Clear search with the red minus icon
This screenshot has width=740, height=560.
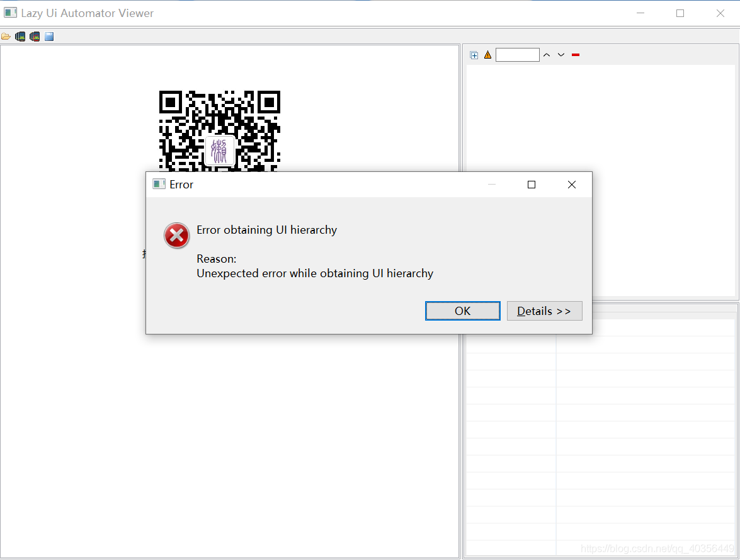point(576,55)
